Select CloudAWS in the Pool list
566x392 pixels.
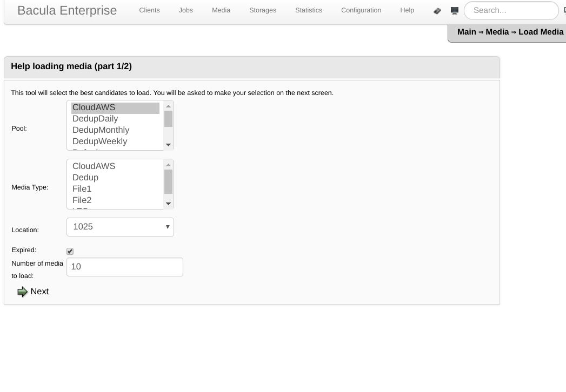coord(116,108)
